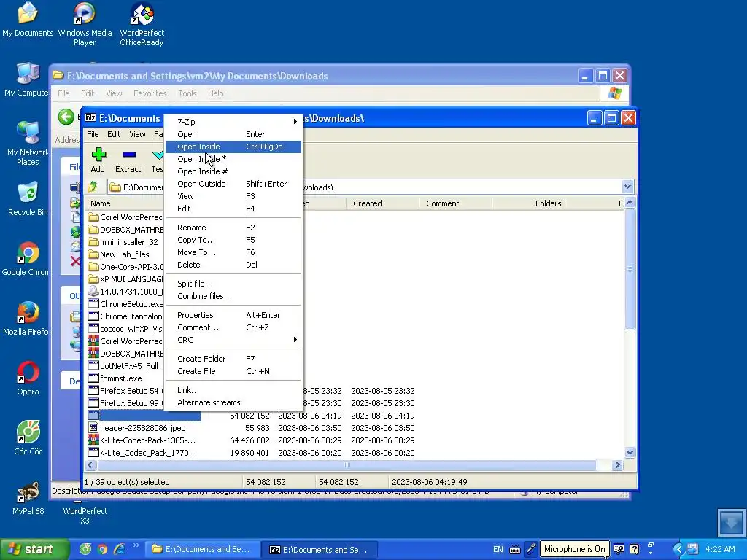Open WordPerfect OfficeReady desktop shortcut
Image resolution: width=747 pixels, height=560 pixels.
[x=142, y=24]
